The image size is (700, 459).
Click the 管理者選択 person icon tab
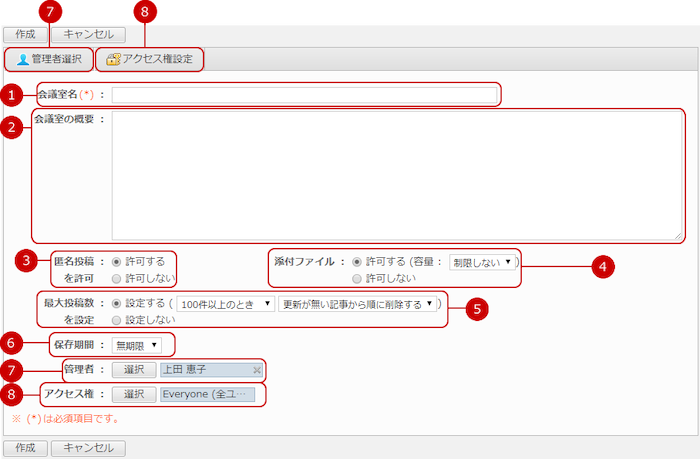(49, 60)
